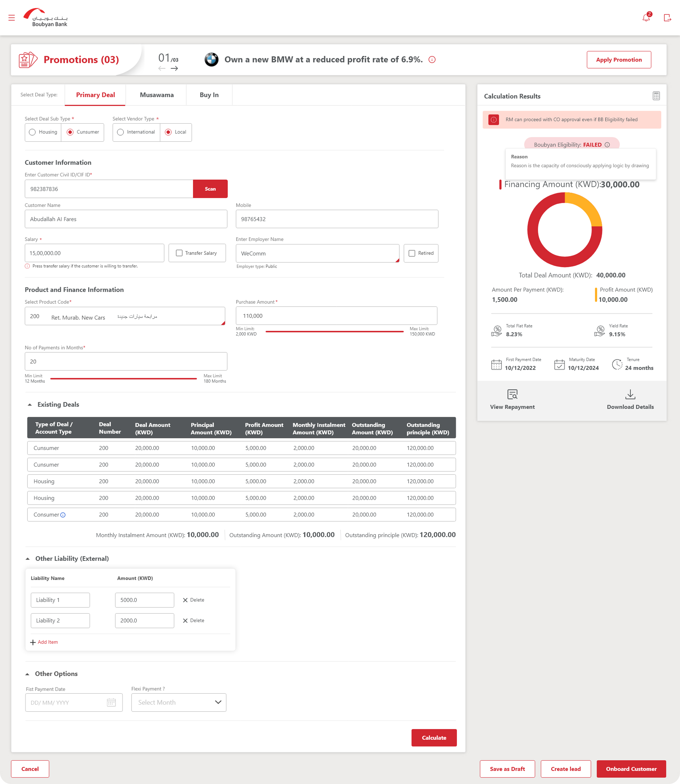680x784 pixels.
Task: Open notifications bell icon
Action: (x=646, y=17)
